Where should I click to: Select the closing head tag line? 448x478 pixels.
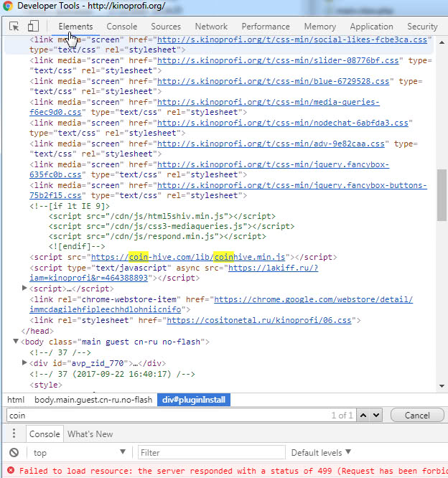[x=37, y=331]
